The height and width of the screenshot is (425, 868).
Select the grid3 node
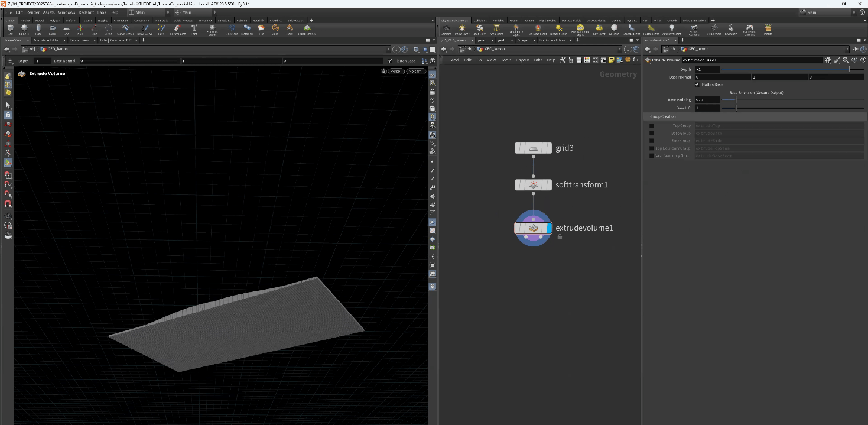point(533,148)
